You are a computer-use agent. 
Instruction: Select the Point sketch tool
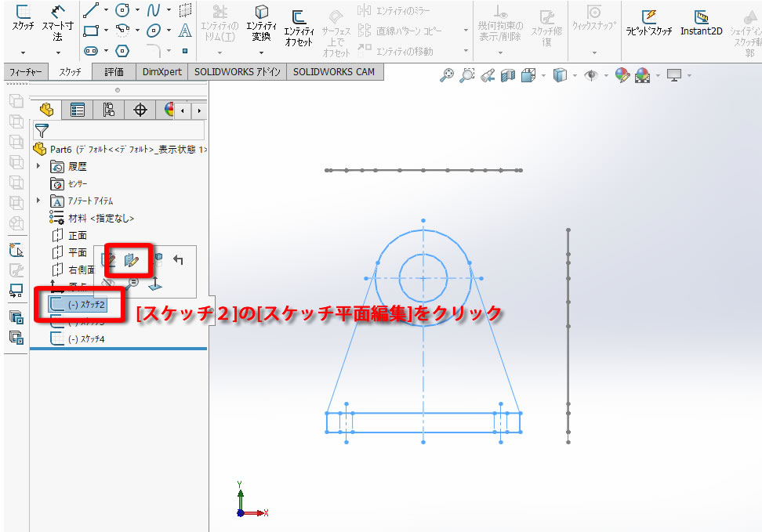(185, 50)
